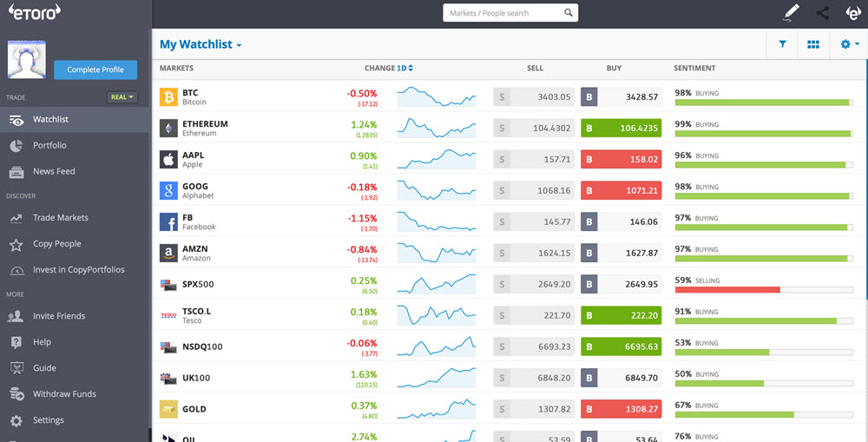Click the Markets / People search field
868x442 pixels.
[x=510, y=13]
